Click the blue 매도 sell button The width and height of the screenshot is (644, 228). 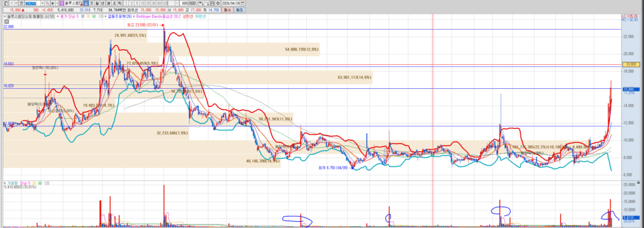pyautogui.click(x=240, y=10)
